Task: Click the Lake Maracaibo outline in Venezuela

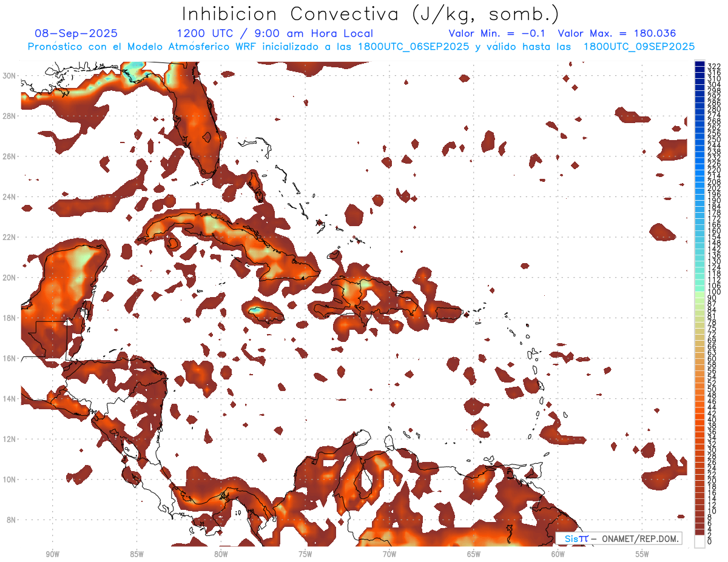Action: [365, 477]
